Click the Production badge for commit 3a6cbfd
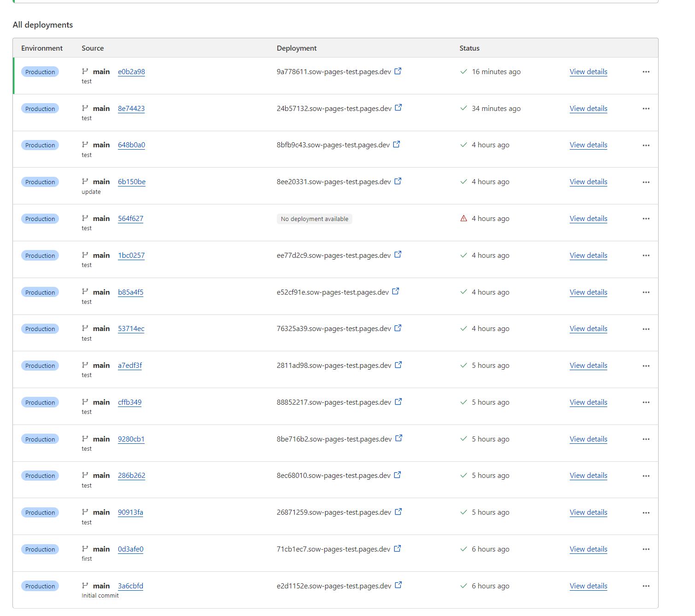The height and width of the screenshot is (616, 695). coord(40,586)
